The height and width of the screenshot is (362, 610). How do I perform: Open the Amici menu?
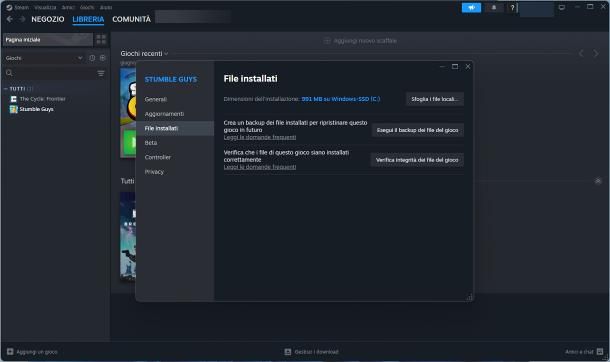coord(68,7)
